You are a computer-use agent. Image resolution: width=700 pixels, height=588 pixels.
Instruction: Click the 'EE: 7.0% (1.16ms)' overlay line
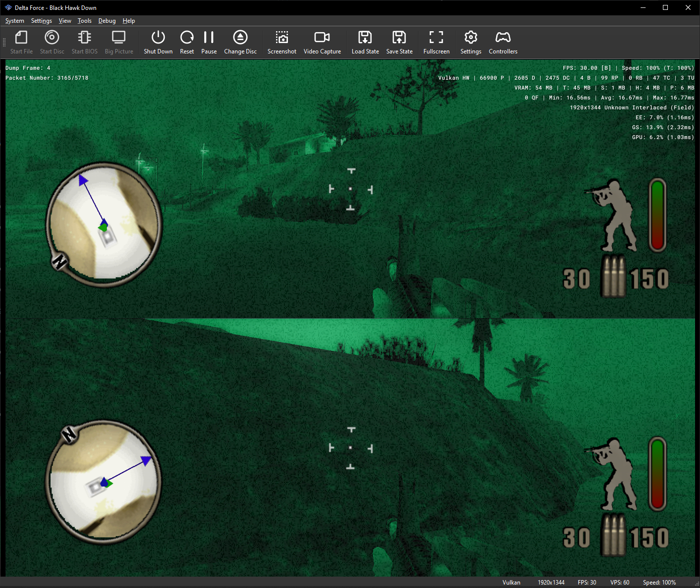[x=665, y=117]
